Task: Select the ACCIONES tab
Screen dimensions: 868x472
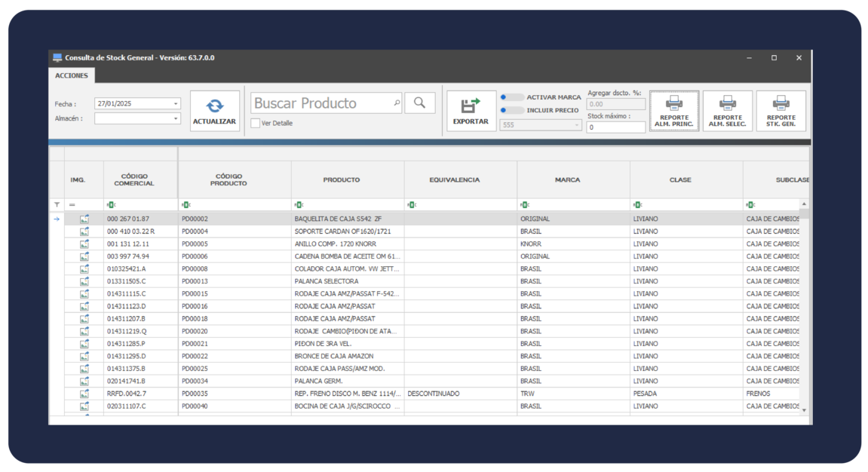Action: [72, 75]
